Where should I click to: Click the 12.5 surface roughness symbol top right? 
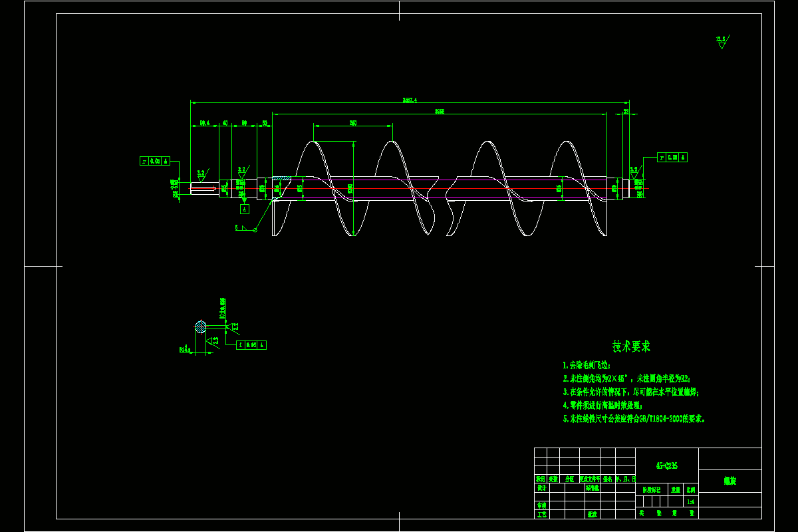pyautogui.click(x=722, y=43)
